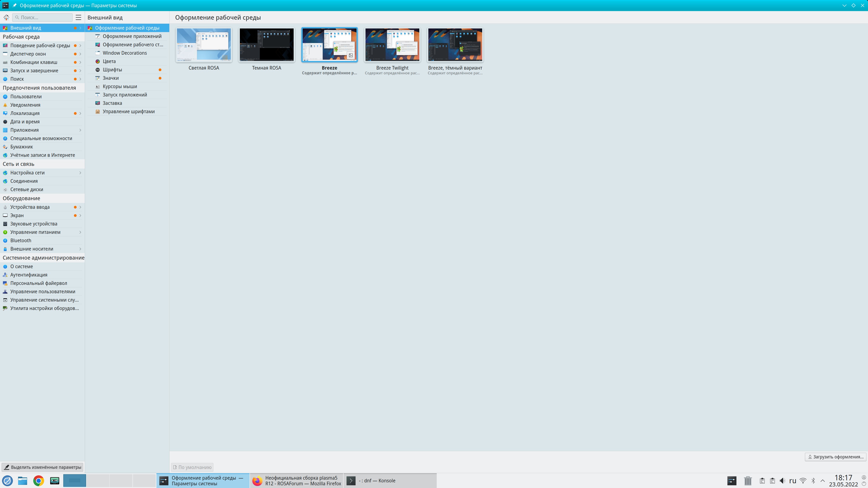Image resolution: width=868 pixels, height=488 pixels.
Task: Open the hamburger menu next to search
Action: (x=78, y=17)
